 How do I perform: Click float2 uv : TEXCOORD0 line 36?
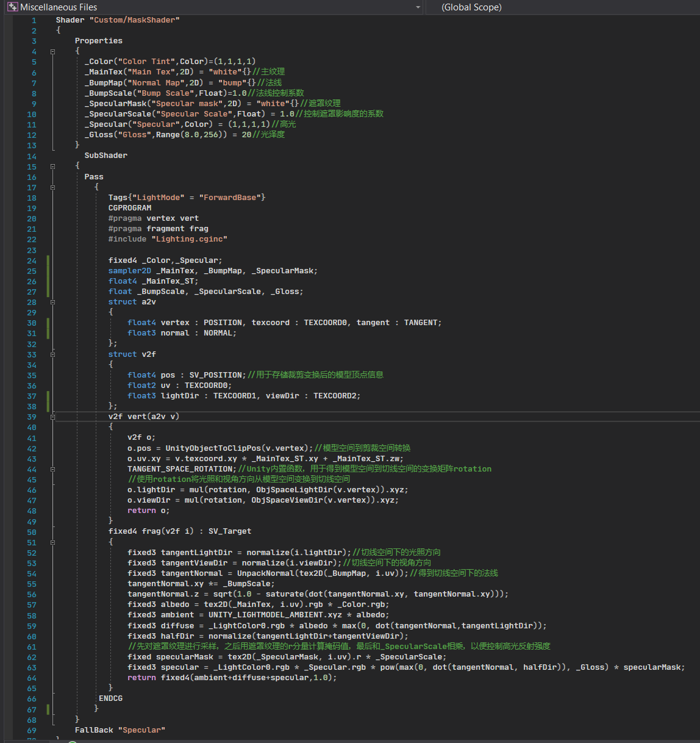[x=180, y=386]
